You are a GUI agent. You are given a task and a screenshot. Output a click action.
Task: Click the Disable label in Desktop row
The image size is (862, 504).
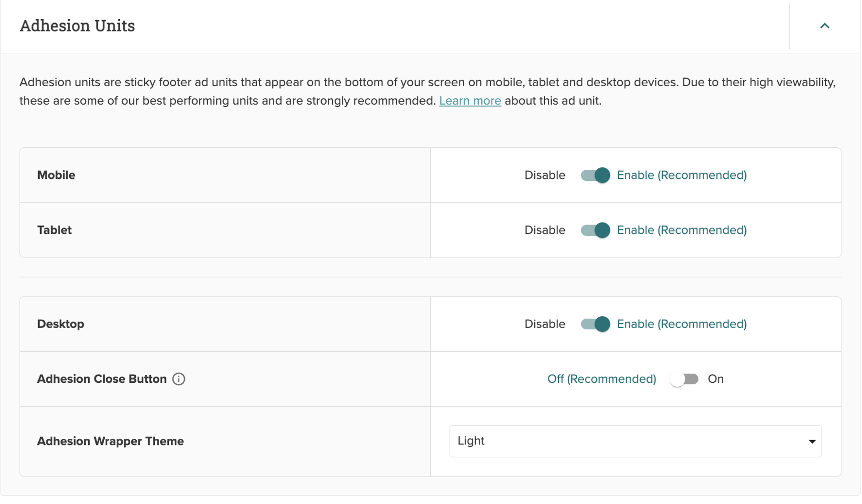[545, 324]
